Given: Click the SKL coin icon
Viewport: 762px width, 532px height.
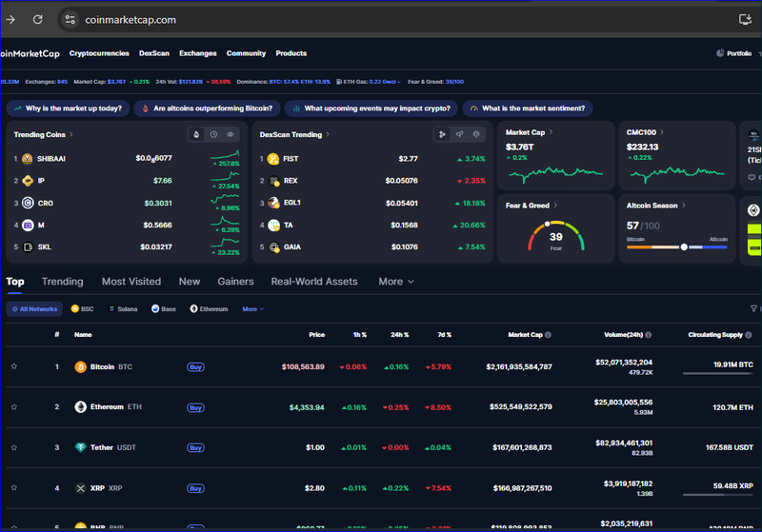Looking at the screenshot, I should (x=28, y=247).
